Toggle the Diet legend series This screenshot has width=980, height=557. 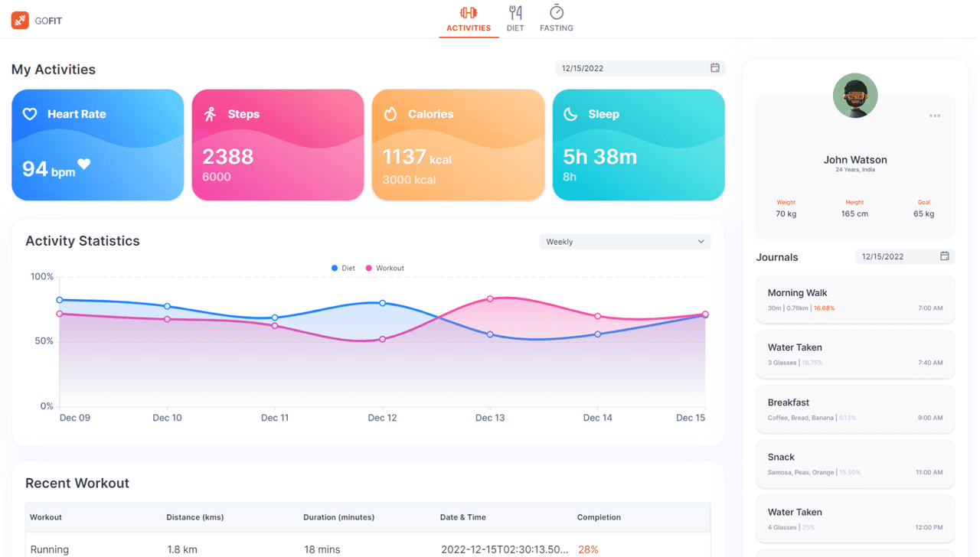tap(343, 269)
